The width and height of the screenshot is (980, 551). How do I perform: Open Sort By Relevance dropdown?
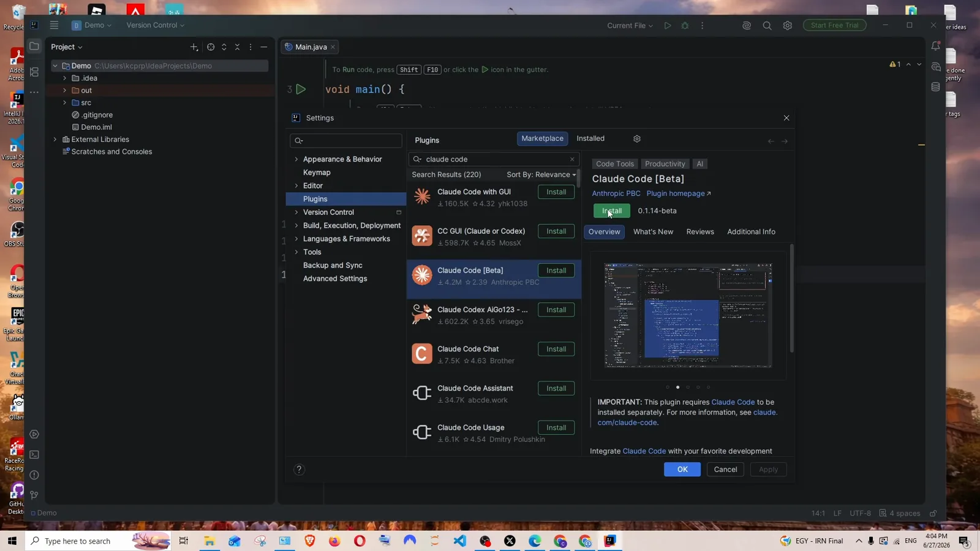coord(541,175)
